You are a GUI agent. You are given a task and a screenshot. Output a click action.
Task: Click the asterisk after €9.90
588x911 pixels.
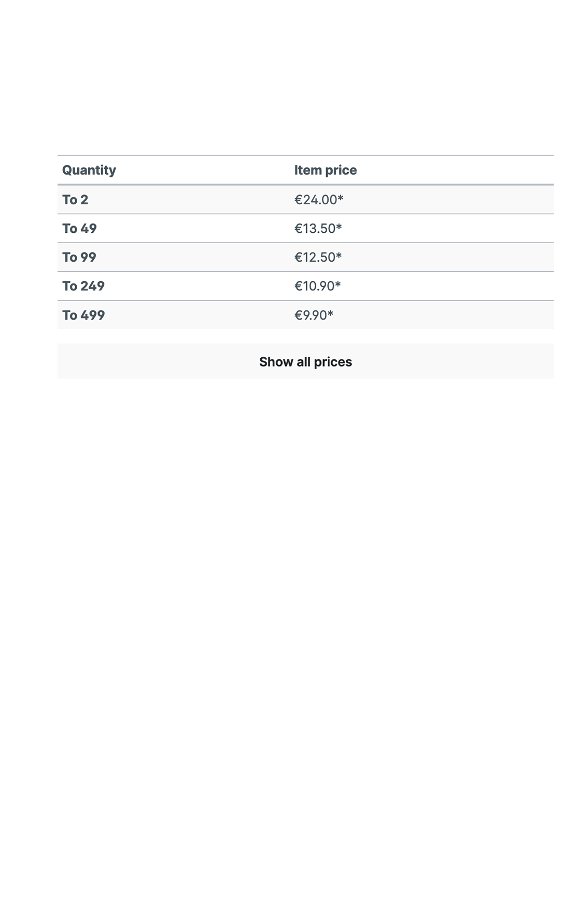click(x=330, y=313)
